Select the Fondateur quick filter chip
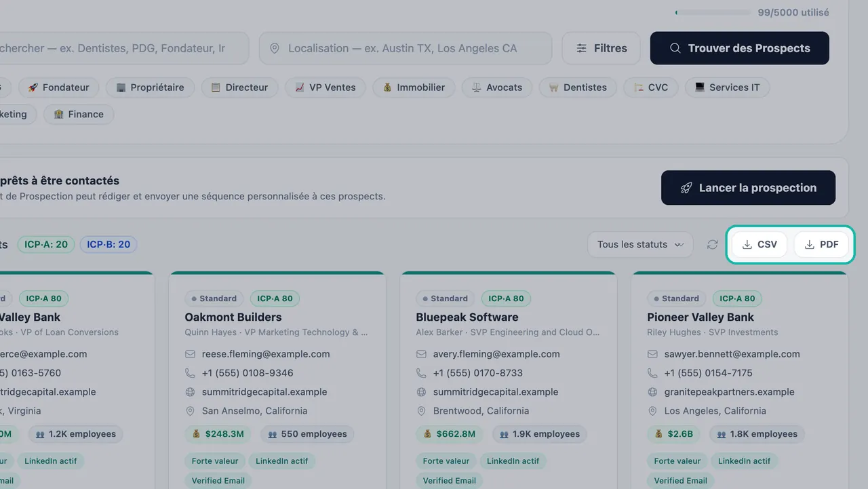Screen dimensions: 868x489 [x=58, y=87]
